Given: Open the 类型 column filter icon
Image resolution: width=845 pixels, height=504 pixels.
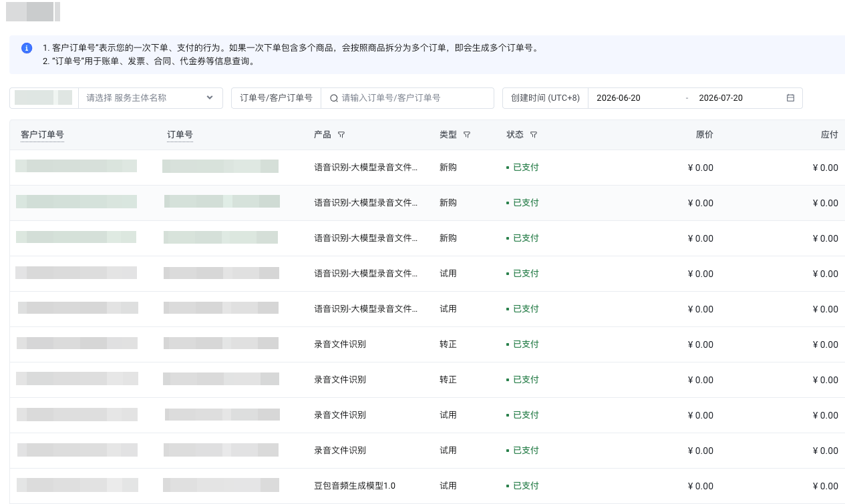Looking at the screenshot, I should click(x=467, y=135).
